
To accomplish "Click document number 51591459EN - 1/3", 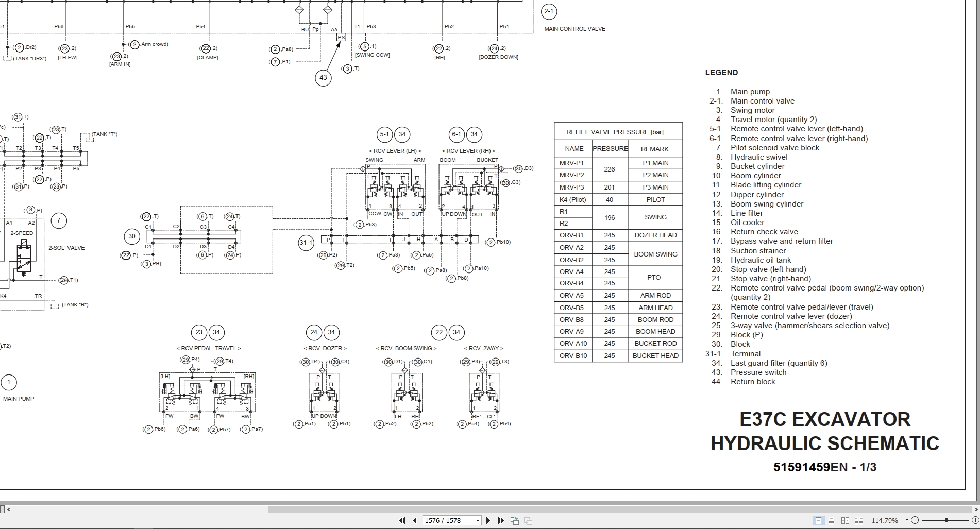I will [824, 467].
